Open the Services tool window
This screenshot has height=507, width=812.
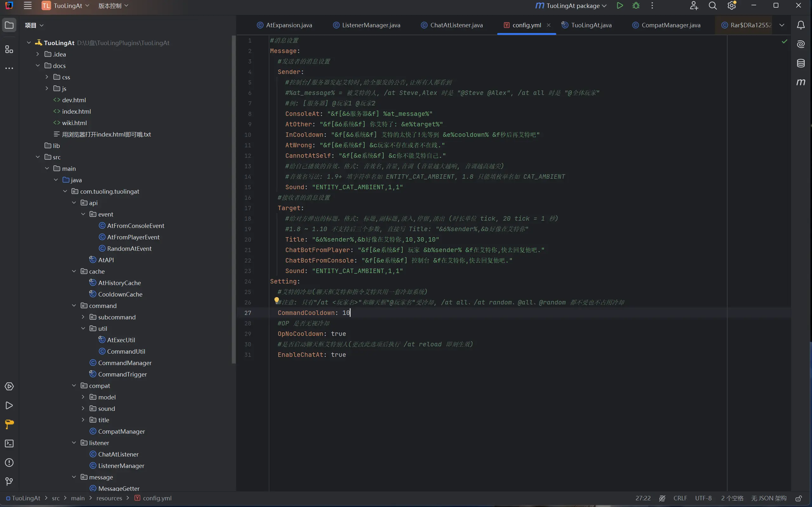click(x=10, y=386)
